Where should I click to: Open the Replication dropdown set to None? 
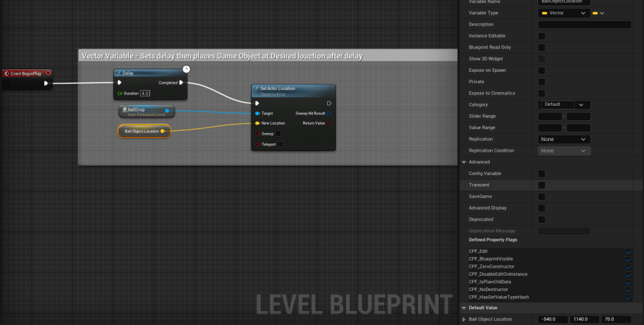[563, 139]
